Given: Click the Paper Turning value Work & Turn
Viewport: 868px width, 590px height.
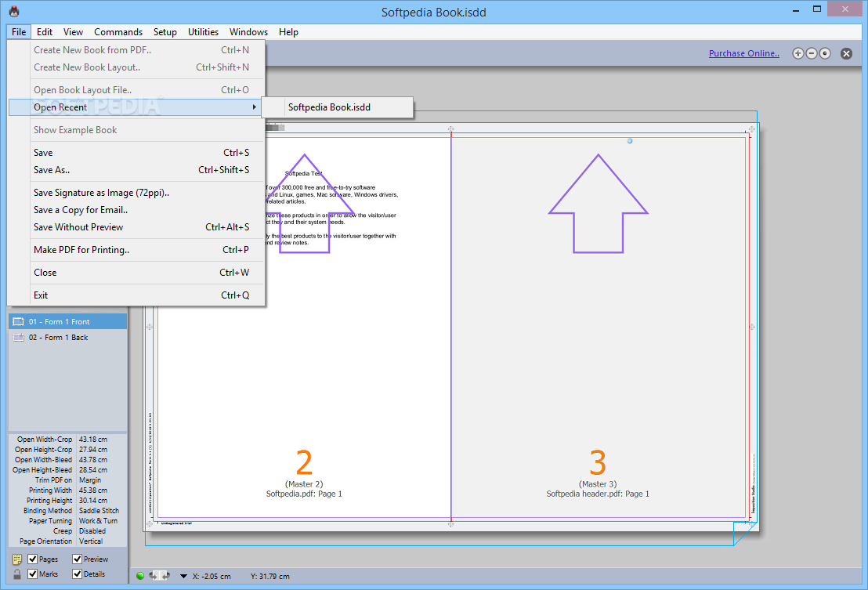Looking at the screenshot, I should [98, 521].
